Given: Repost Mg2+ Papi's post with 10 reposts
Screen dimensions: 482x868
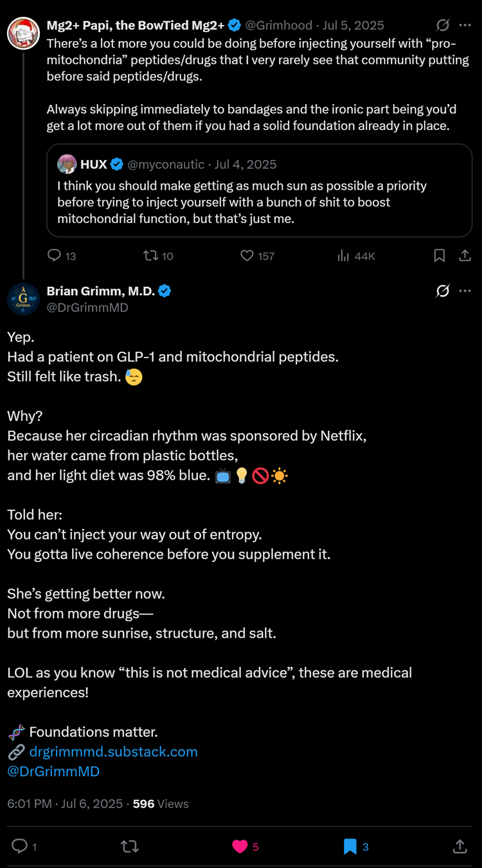Looking at the screenshot, I should coord(151,256).
